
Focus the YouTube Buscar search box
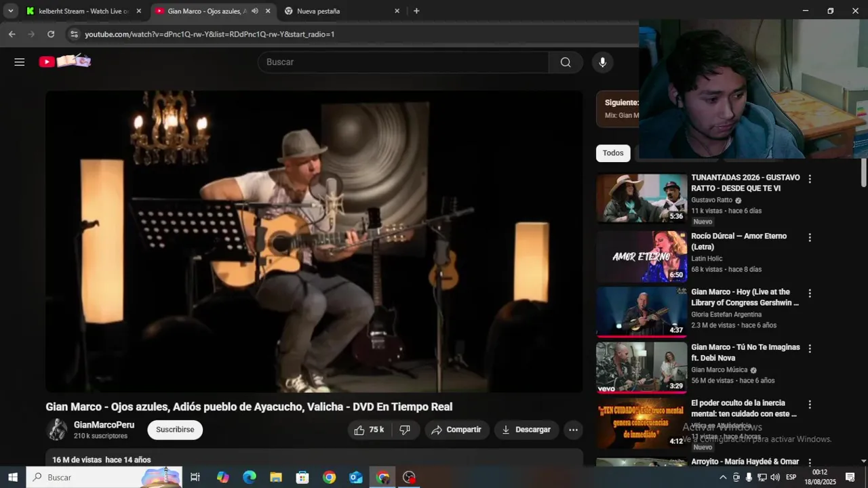point(403,62)
